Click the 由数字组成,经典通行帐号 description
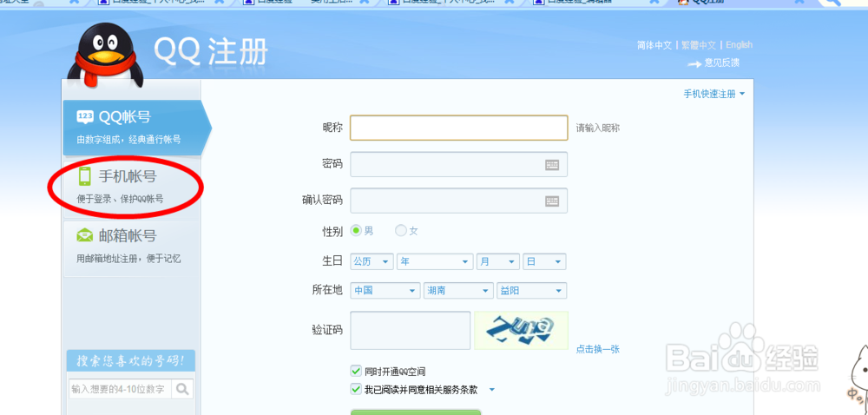868x415 pixels. coord(128,140)
